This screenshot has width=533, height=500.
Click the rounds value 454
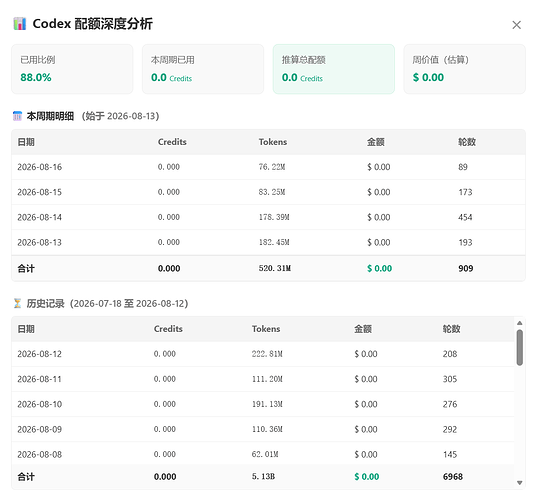tap(465, 217)
